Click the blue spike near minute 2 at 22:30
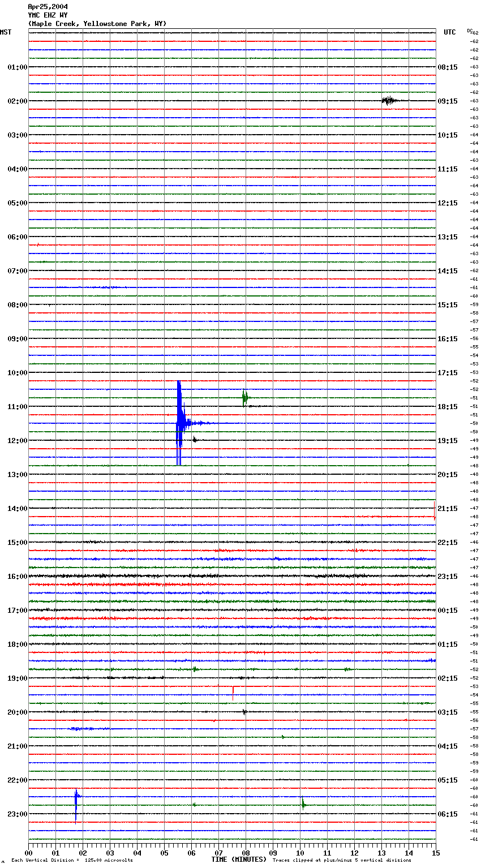The width and height of the screenshot is (481, 868). point(76,806)
